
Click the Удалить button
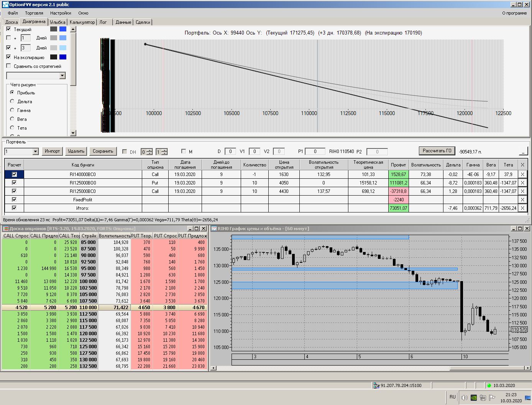(x=76, y=151)
